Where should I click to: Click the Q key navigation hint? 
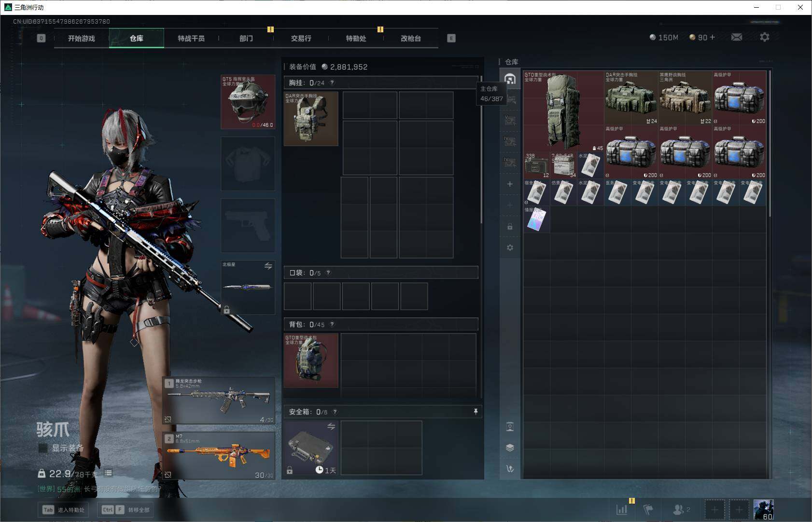41,38
